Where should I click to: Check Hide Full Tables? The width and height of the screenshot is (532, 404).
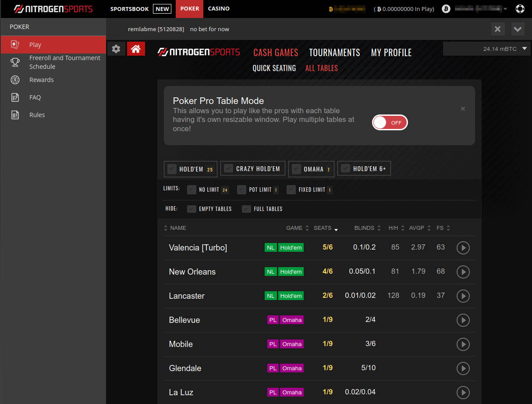[x=246, y=209]
